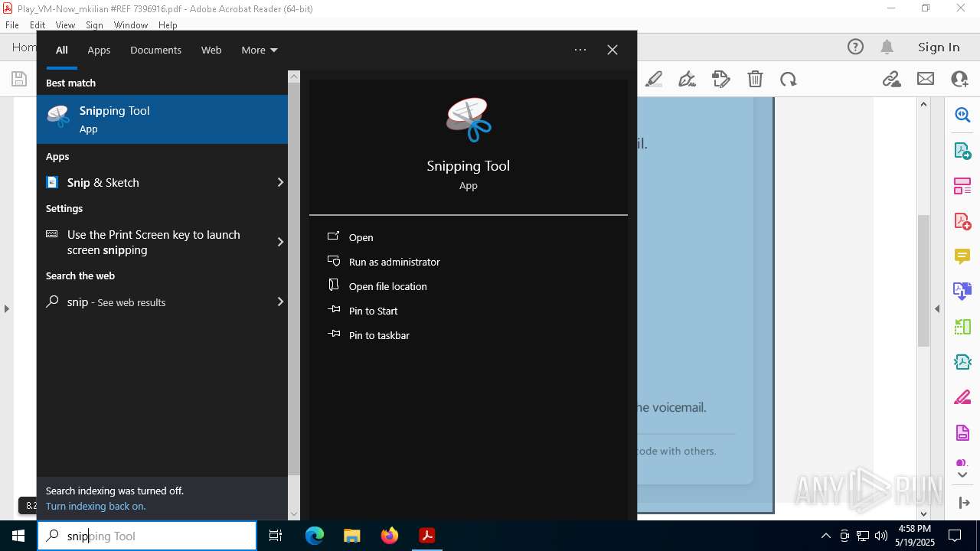
Task: Launch Microsoft Edge from taskbar
Action: (315, 536)
